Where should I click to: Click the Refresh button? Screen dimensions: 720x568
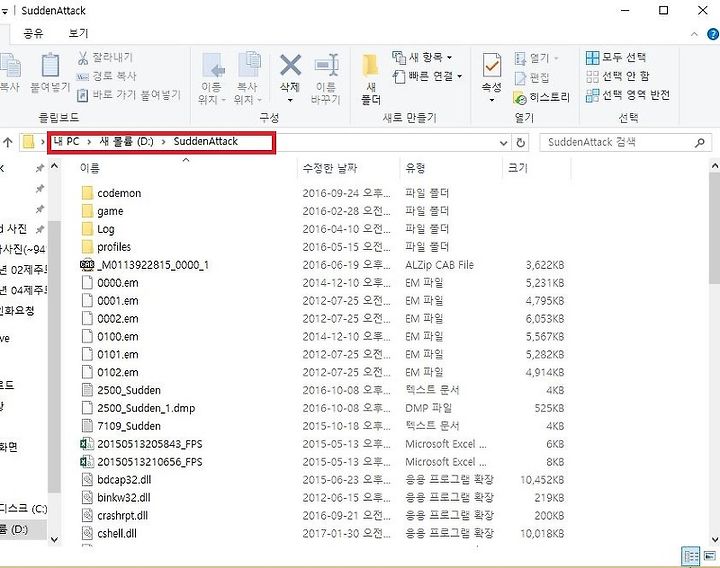point(520,143)
